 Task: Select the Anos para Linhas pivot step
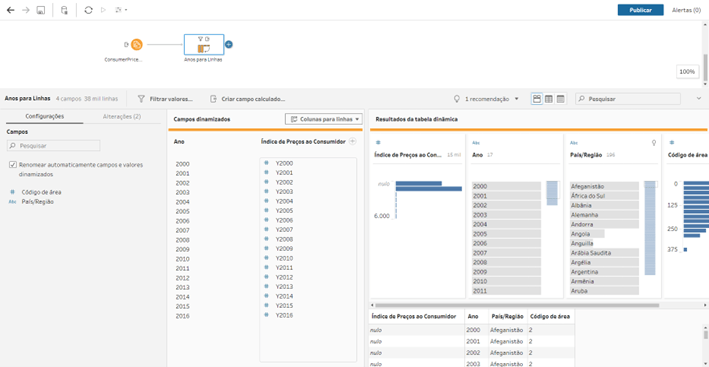[203, 44]
